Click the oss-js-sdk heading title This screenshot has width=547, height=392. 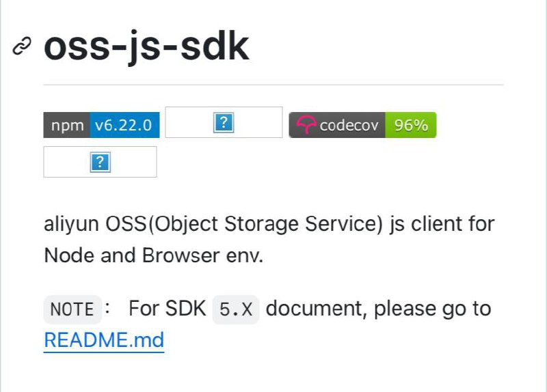click(x=146, y=47)
